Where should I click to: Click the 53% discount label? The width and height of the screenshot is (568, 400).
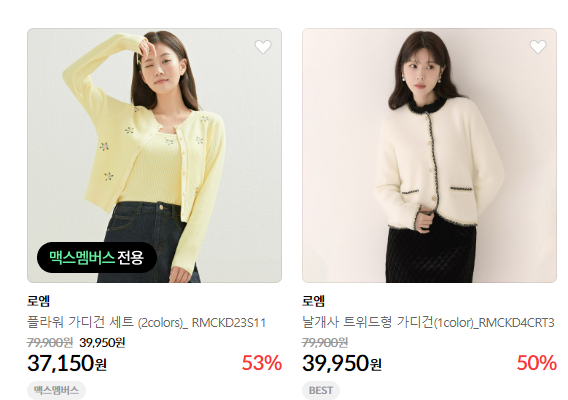tap(262, 363)
